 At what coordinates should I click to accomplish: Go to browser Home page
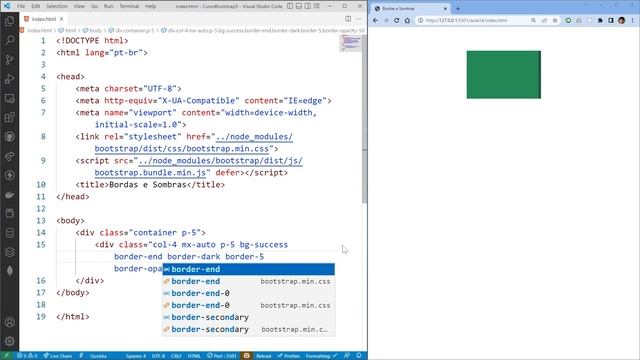[407, 20]
